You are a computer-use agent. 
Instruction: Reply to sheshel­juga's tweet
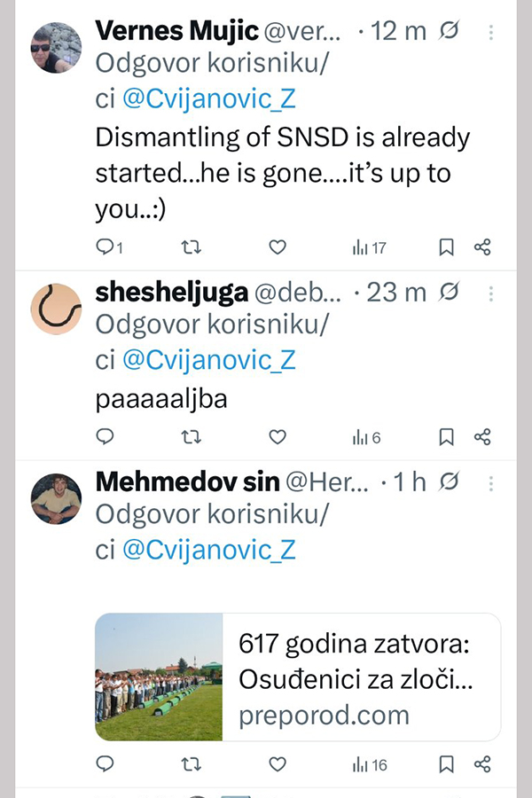(106, 437)
